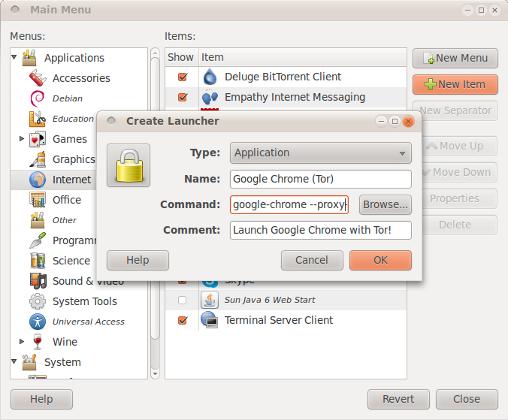Select the Games cards icon

(x=38, y=139)
